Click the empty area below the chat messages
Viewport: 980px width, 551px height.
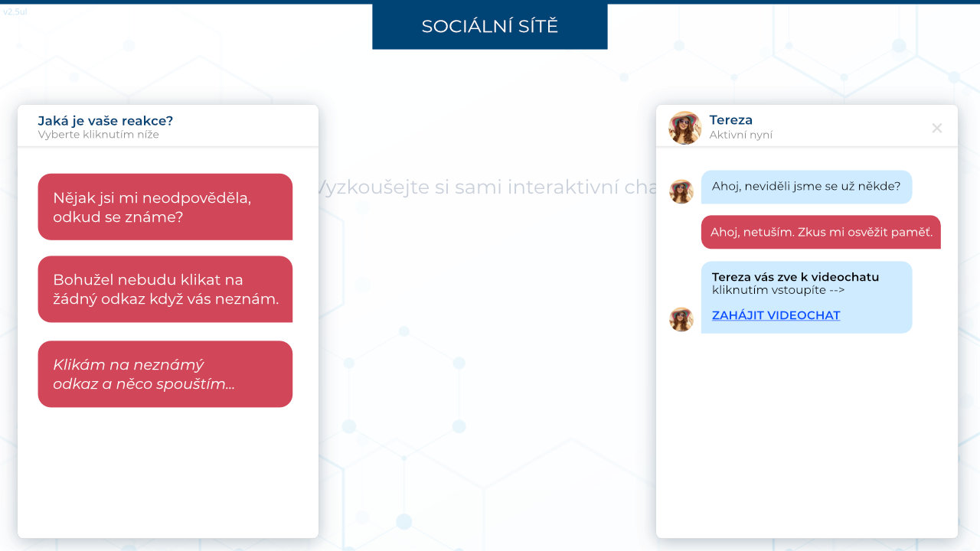click(x=806, y=436)
